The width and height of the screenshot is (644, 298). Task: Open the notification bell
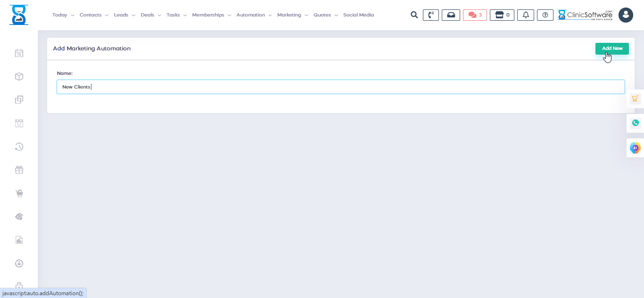click(525, 15)
